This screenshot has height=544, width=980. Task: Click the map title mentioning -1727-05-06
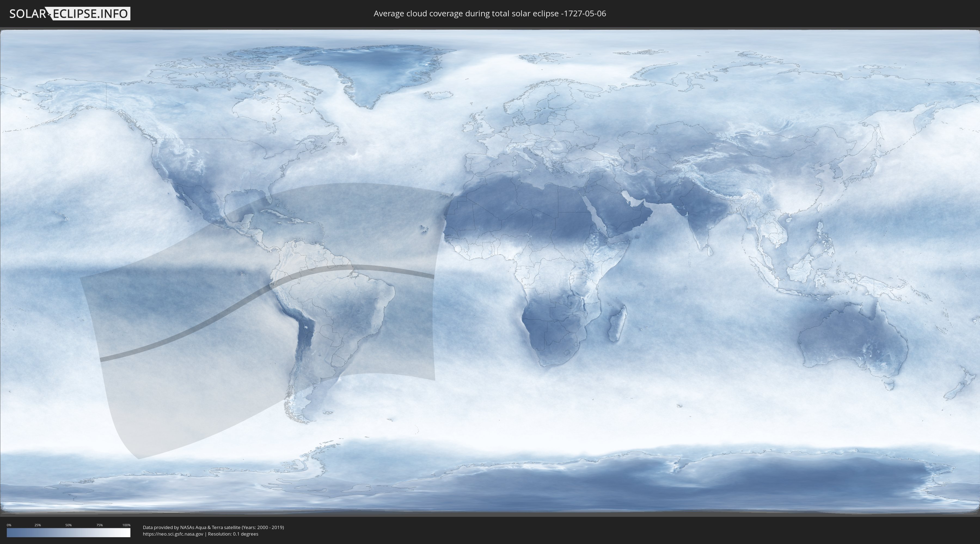[490, 14]
